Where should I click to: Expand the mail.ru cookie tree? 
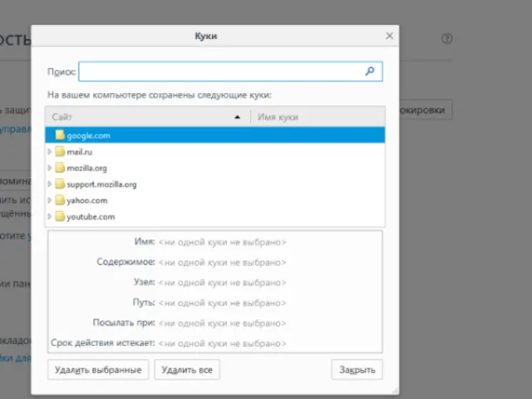[50, 151]
